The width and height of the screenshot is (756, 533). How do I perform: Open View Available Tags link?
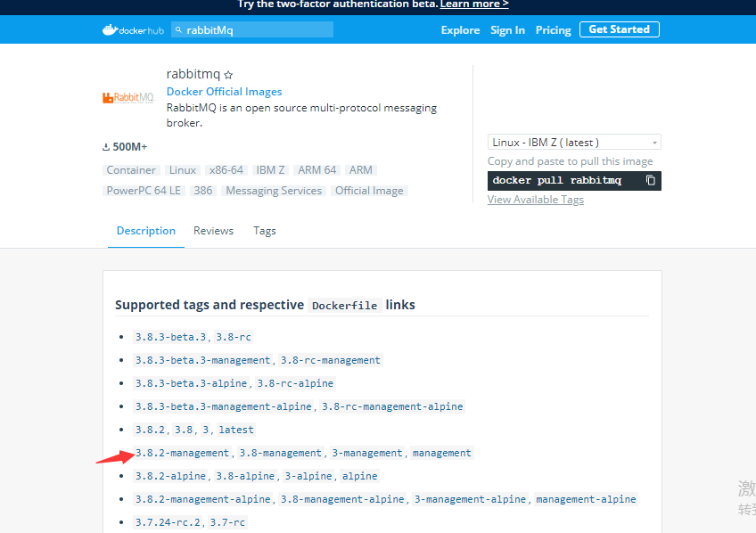(535, 200)
